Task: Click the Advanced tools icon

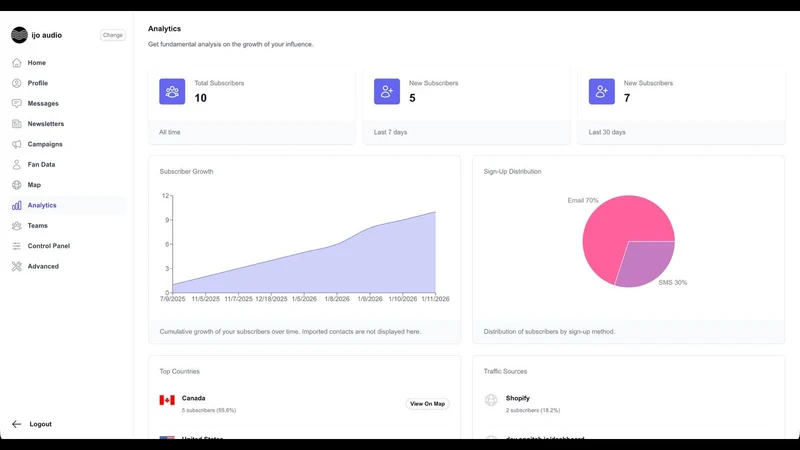Action: (x=17, y=266)
